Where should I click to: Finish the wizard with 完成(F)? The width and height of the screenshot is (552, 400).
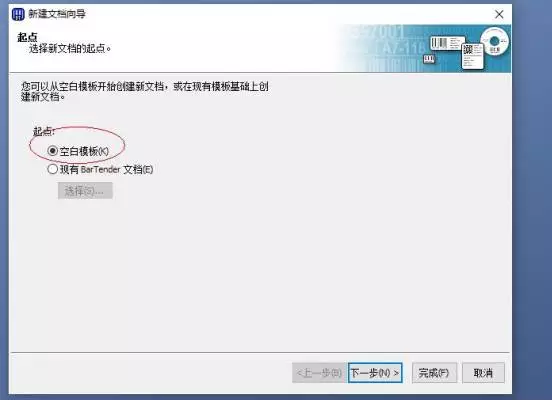coord(434,373)
